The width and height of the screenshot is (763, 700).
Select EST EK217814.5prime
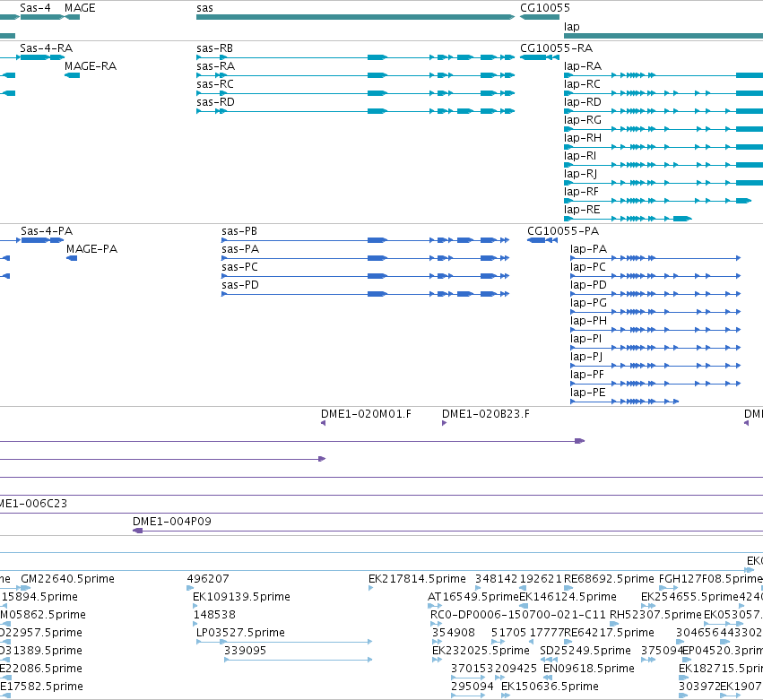[x=417, y=579]
